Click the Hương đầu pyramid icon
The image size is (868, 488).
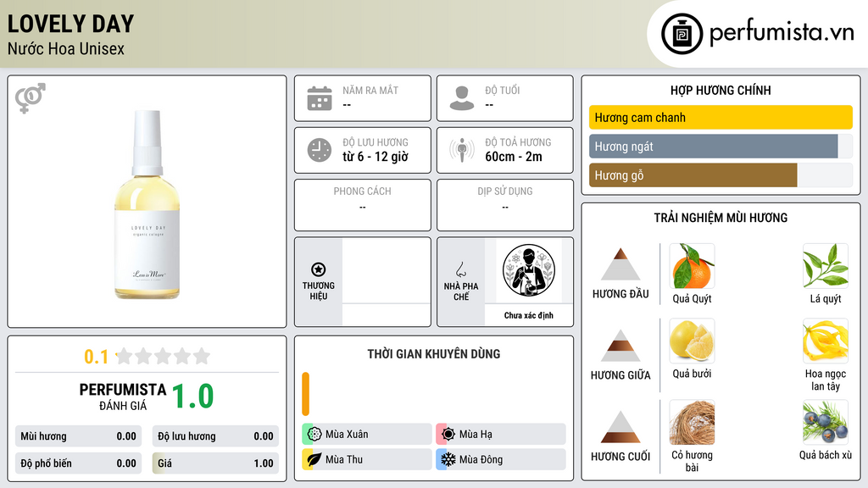[x=620, y=264]
